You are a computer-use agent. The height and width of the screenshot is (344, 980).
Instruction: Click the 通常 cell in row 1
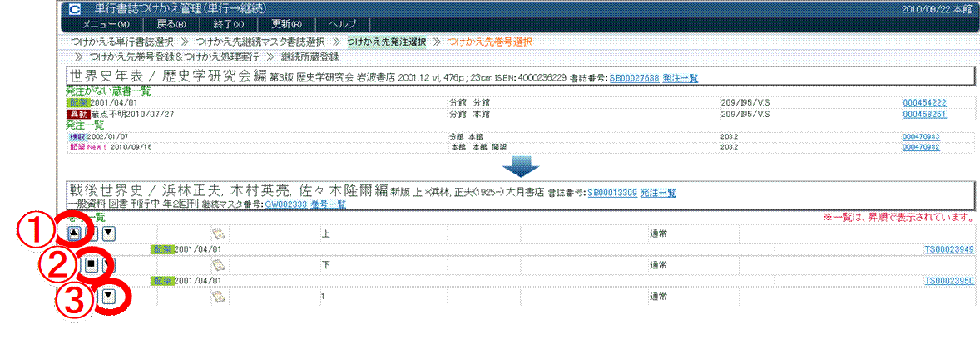point(660,295)
